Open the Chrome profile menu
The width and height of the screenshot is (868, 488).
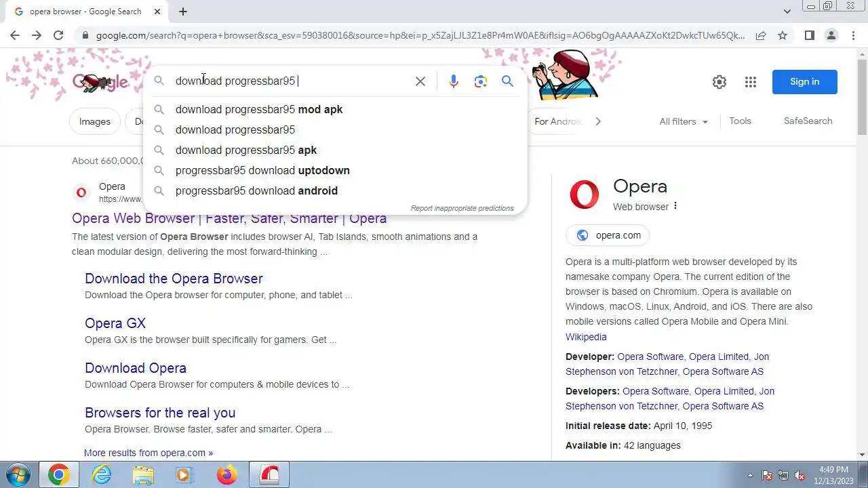[x=831, y=35]
